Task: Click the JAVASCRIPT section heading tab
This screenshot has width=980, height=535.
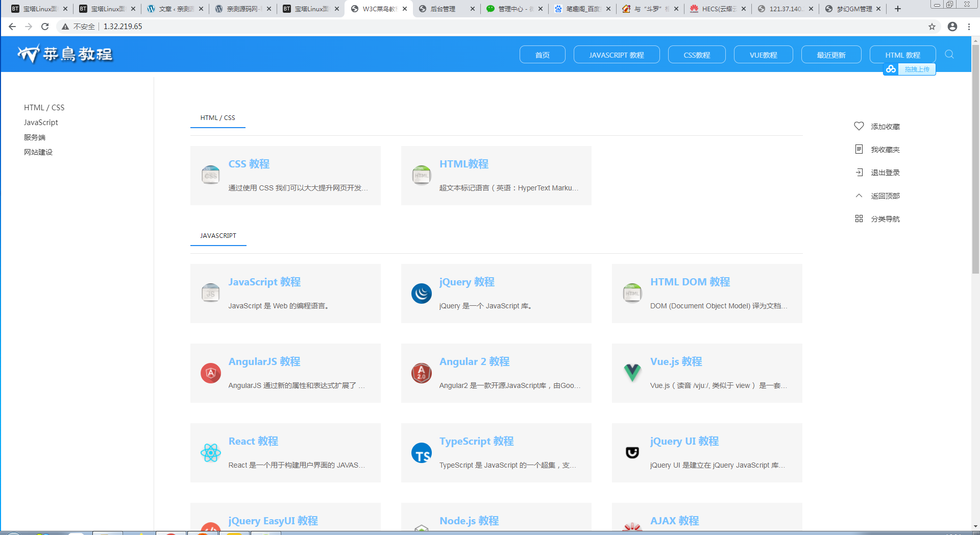Action: [x=218, y=236]
